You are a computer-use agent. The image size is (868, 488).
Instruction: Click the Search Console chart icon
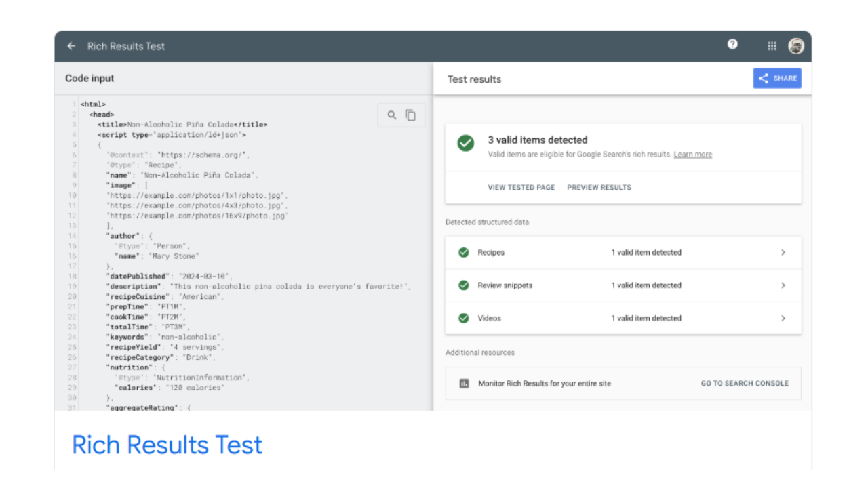[464, 384]
